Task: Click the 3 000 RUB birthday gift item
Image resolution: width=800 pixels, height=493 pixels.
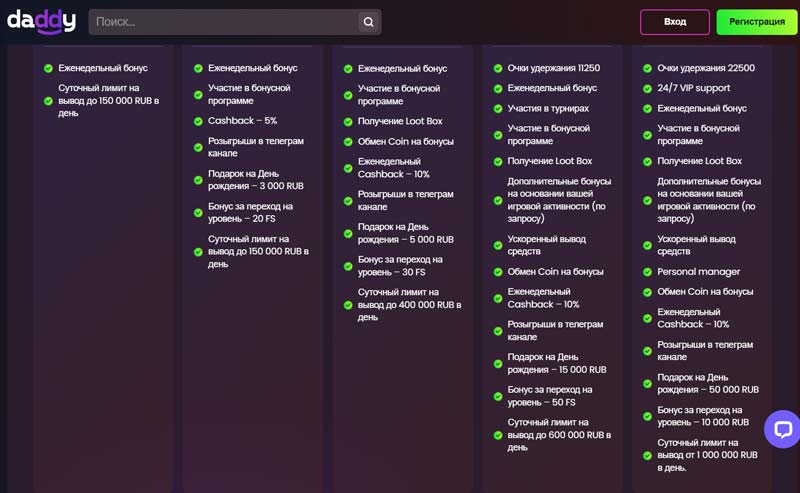Action: (x=255, y=180)
